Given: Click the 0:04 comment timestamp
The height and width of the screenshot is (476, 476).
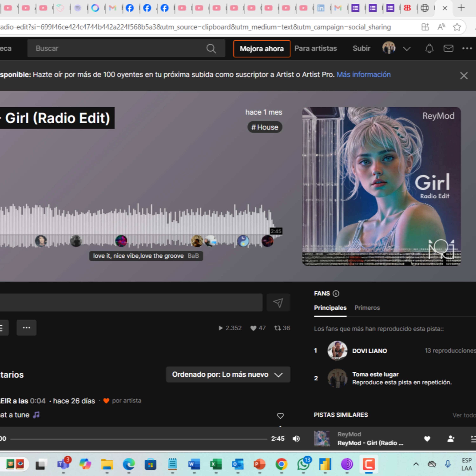Looking at the screenshot, I should 38,401.
